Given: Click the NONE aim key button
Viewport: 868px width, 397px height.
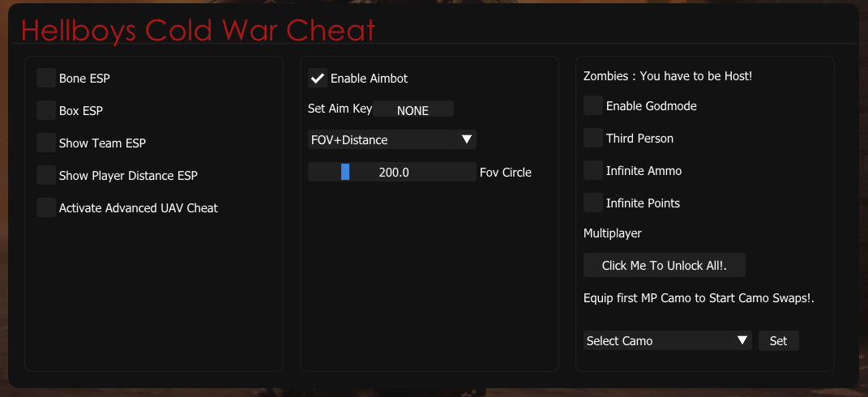Looking at the screenshot, I should coord(413,109).
